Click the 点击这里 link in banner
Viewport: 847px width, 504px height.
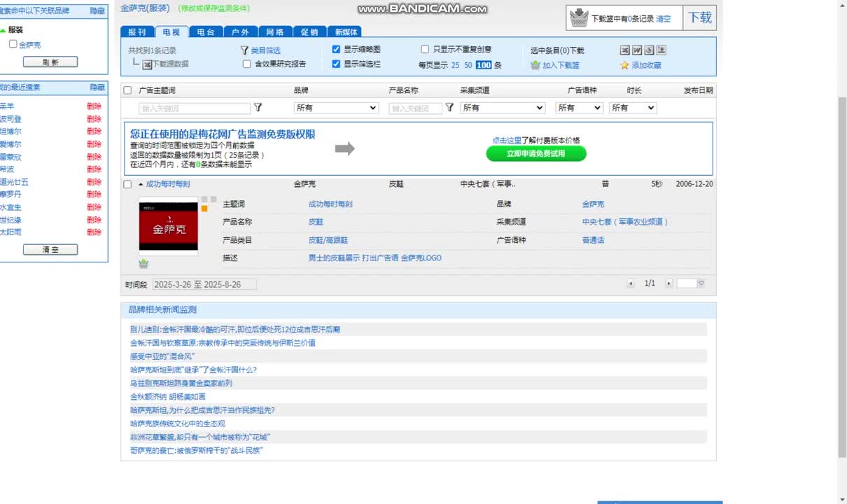tap(507, 140)
